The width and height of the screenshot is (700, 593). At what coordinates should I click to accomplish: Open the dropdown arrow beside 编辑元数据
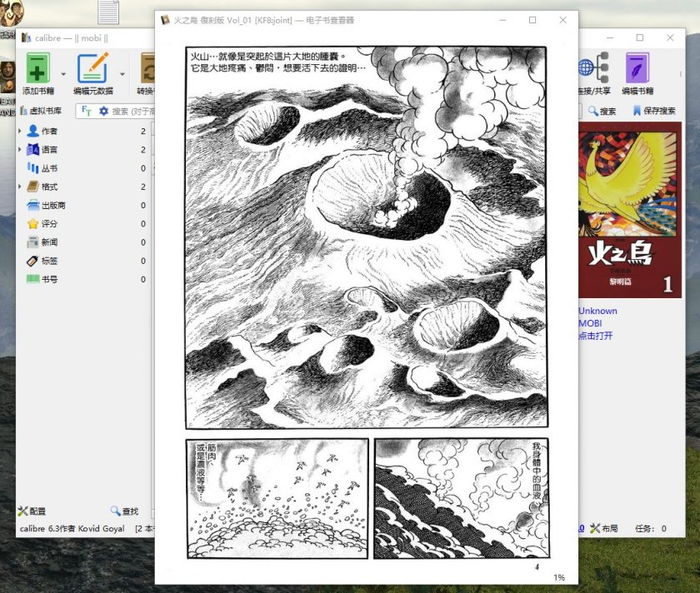coord(122,73)
